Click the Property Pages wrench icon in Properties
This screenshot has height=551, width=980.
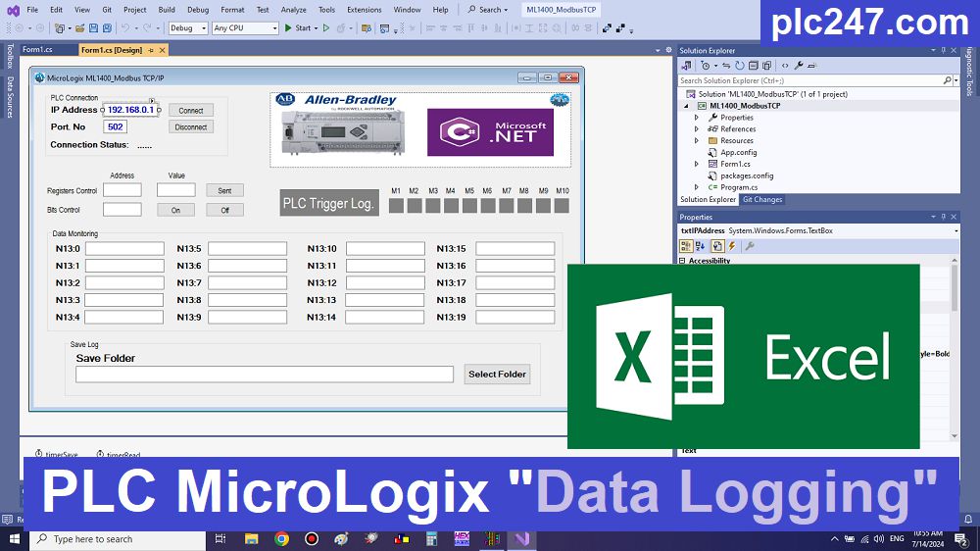coord(750,246)
